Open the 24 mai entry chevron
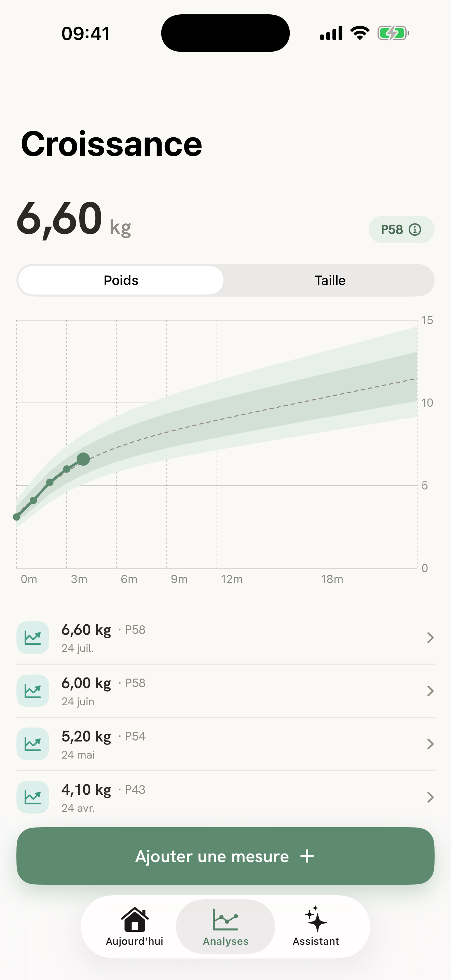 (430, 744)
